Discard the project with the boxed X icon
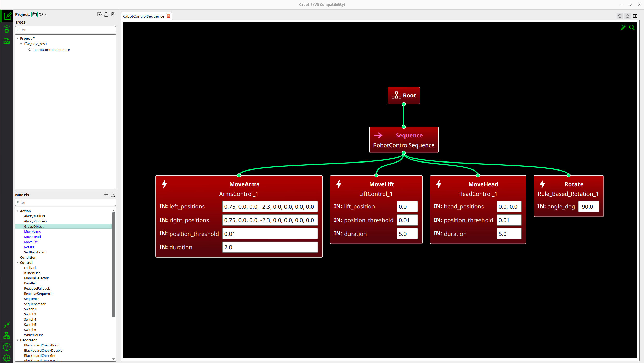The height and width of the screenshot is (363, 644). (113, 14)
